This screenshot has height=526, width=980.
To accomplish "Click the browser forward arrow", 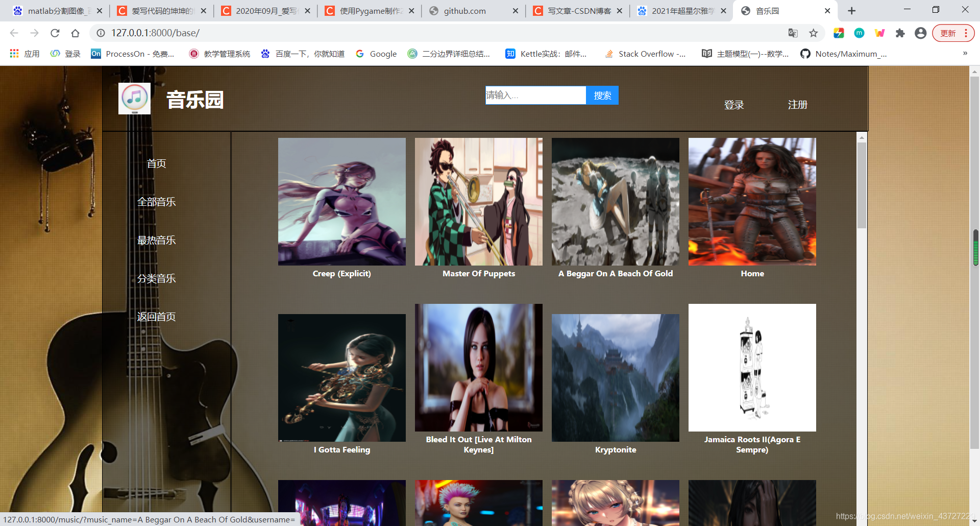I will coord(34,33).
